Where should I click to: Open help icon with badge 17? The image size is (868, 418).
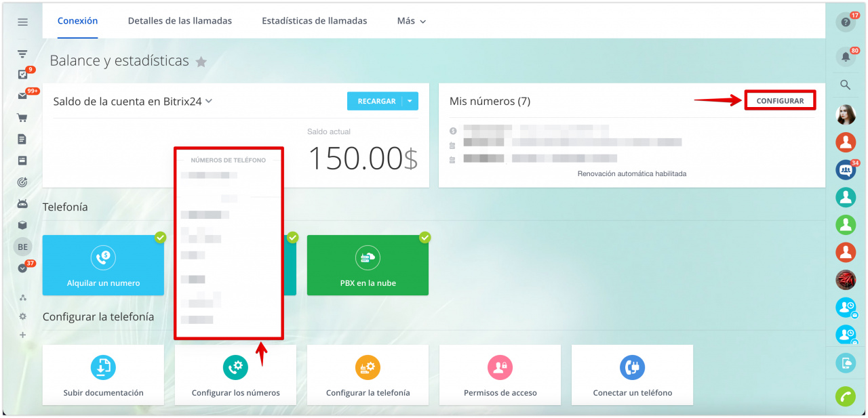coord(846,22)
